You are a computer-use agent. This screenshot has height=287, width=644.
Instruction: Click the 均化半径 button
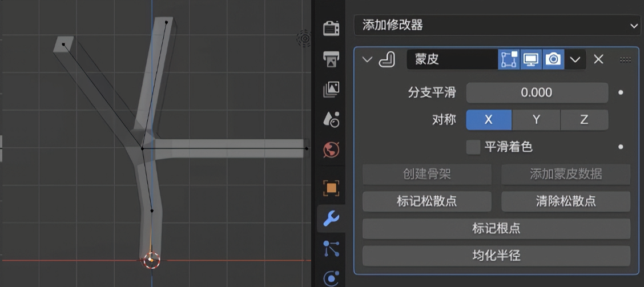click(x=496, y=256)
